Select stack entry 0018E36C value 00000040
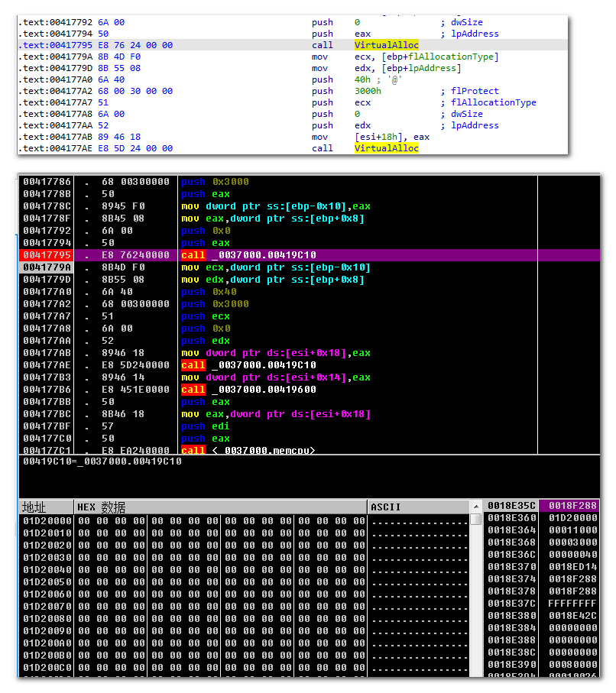The width and height of the screenshot is (616, 693). tap(542, 555)
